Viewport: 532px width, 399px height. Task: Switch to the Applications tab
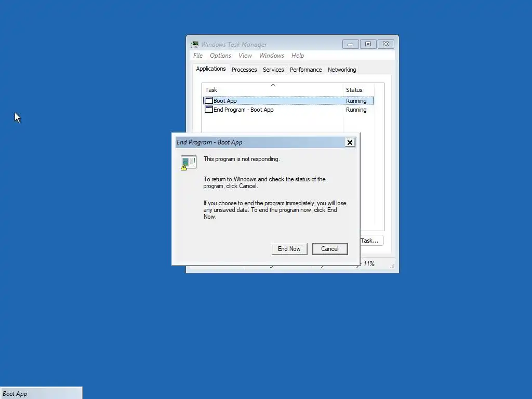pos(211,69)
